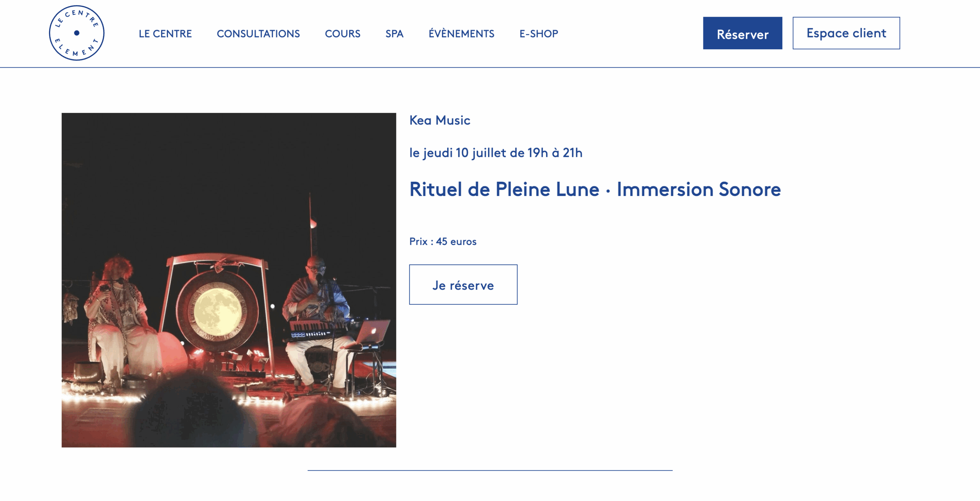Screen dimensions: 980x501
Task: Click the full moon gong in photo
Action: pos(218,311)
